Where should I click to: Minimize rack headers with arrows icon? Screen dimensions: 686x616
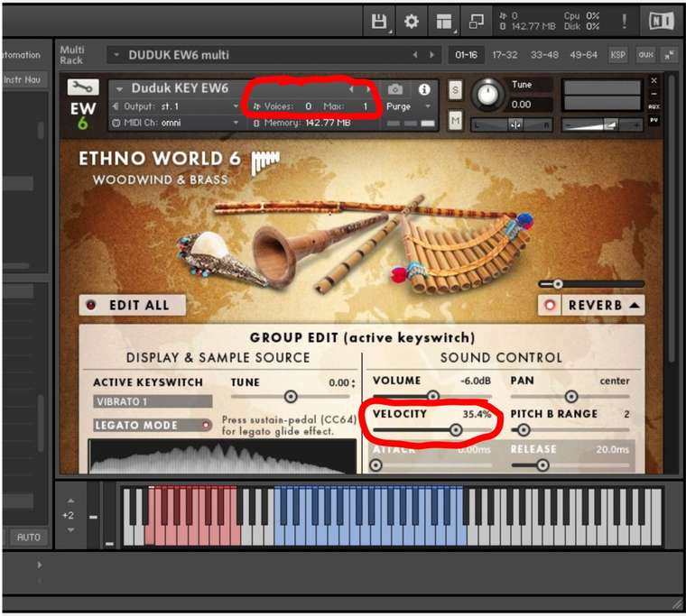(x=669, y=55)
